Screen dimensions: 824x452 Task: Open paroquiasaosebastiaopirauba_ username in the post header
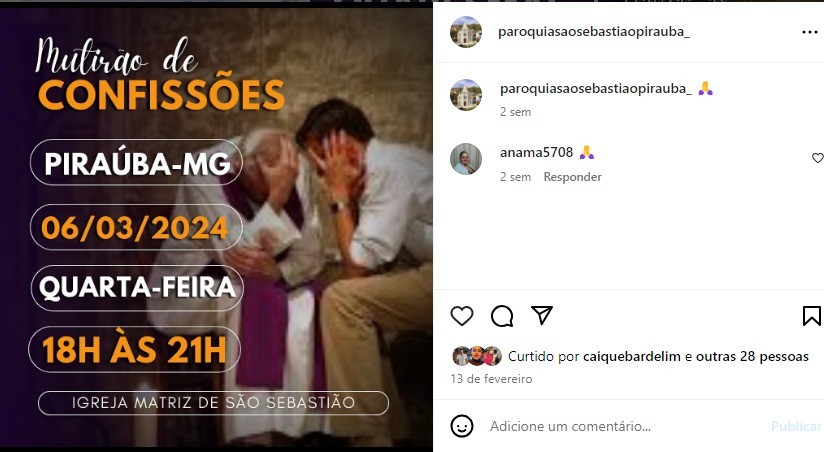click(594, 32)
